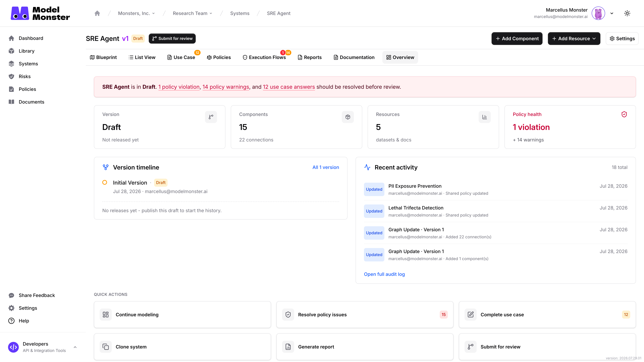This screenshot has width=644, height=362.
Task: Switch to the Documentation tab
Action: [354, 57]
